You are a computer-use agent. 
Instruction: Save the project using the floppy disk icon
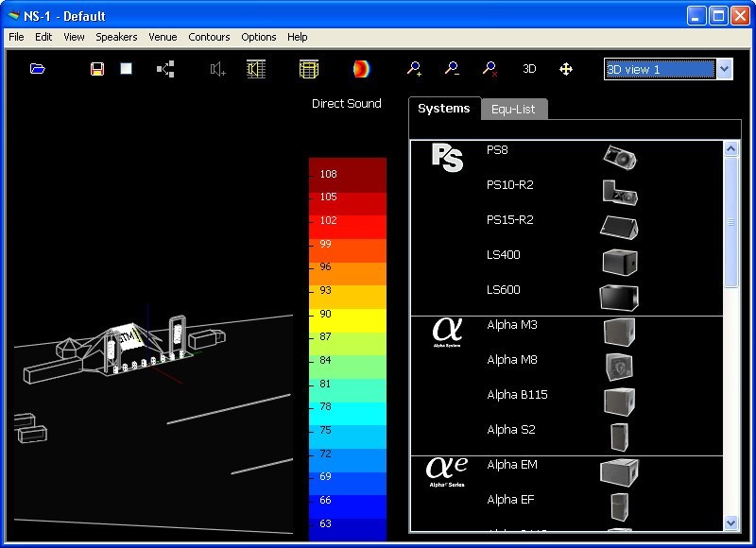97,69
